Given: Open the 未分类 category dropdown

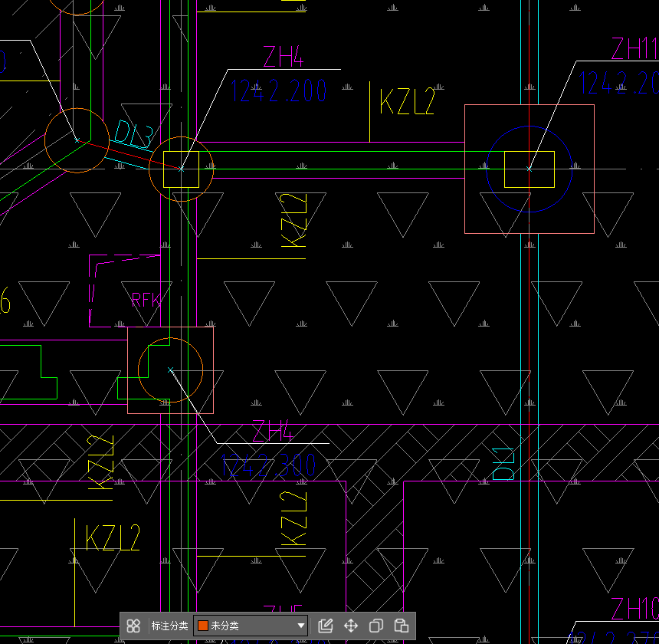Looking at the screenshot, I should 251,626.
